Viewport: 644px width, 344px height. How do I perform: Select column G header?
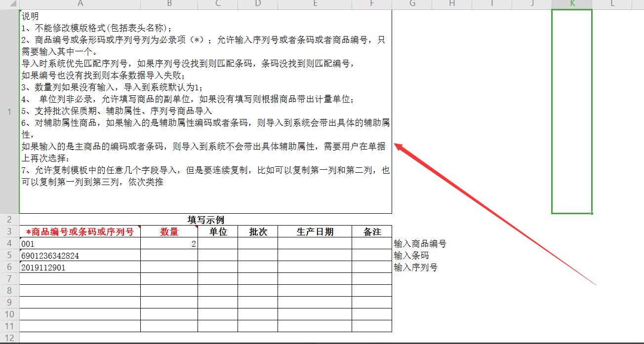click(x=412, y=4)
